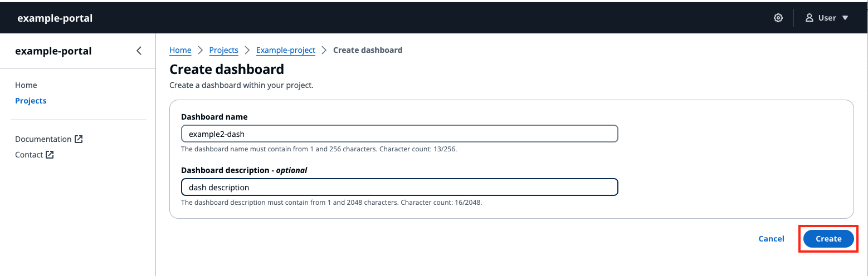Navigate to Home via the breadcrumb
The image size is (868, 276).
tap(180, 50)
